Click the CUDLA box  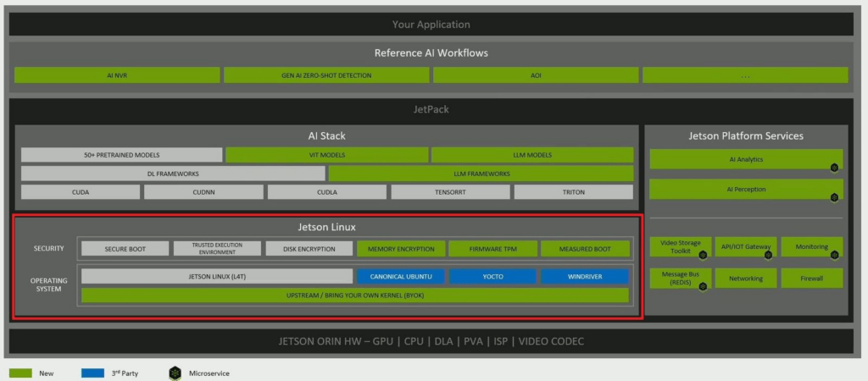point(327,192)
